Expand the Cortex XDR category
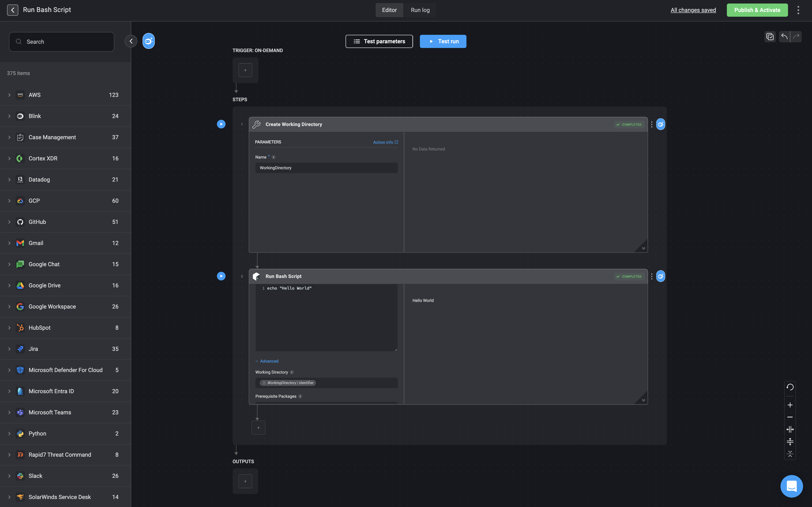 [9, 158]
